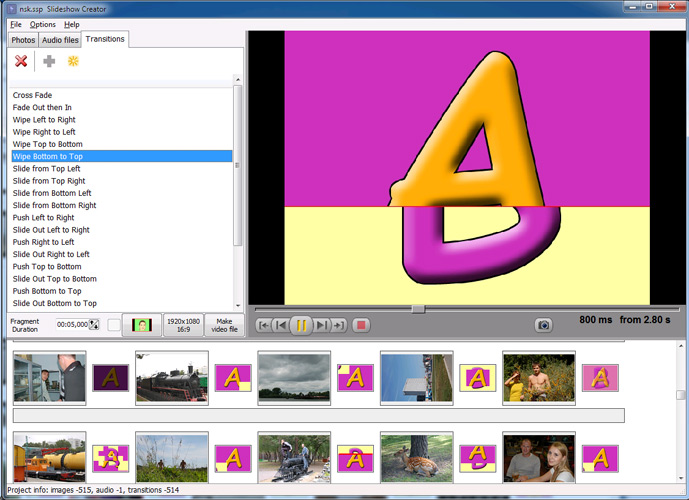The image size is (689, 500).
Task: Click the yellow starburst random transitions icon
Action: click(73, 62)
